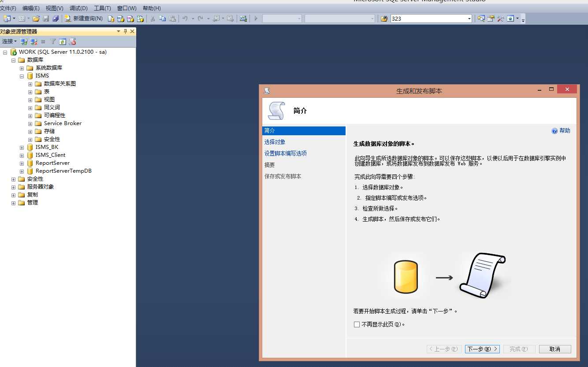
Task: Enable the 不再显示此页 checkbox
Action: tap(357, 324)
